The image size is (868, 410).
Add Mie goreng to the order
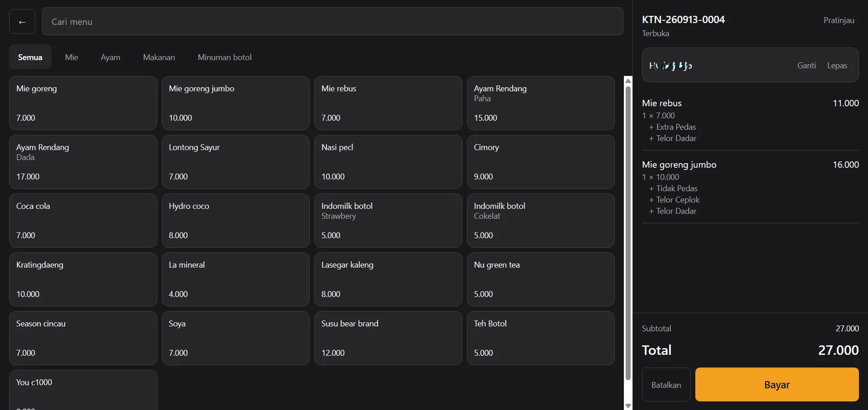point(83,103)
